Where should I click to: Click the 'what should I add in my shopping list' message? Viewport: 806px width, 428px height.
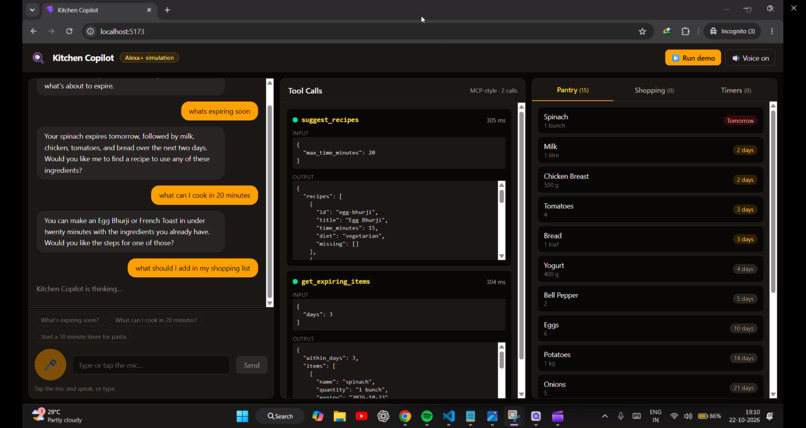click(193, 268)
